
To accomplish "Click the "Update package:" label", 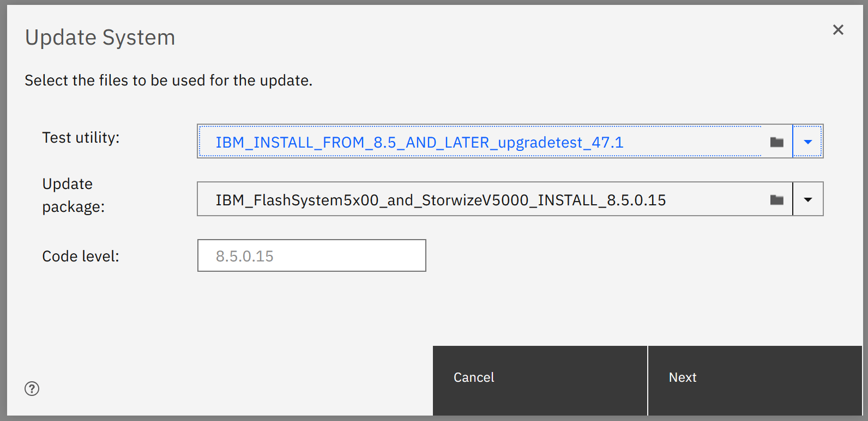I will [x=74, y=196].
